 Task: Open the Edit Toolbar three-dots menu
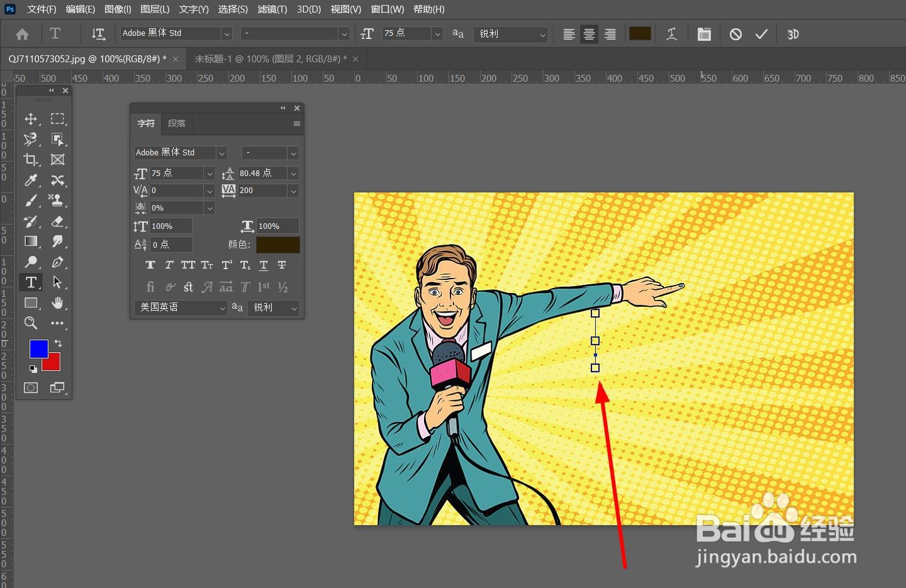[x=57, y=323]
